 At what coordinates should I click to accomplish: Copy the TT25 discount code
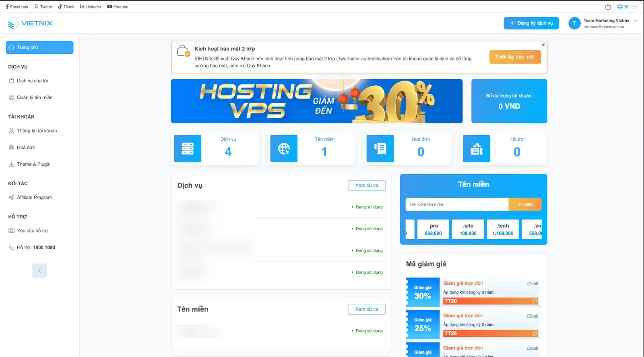535,333
